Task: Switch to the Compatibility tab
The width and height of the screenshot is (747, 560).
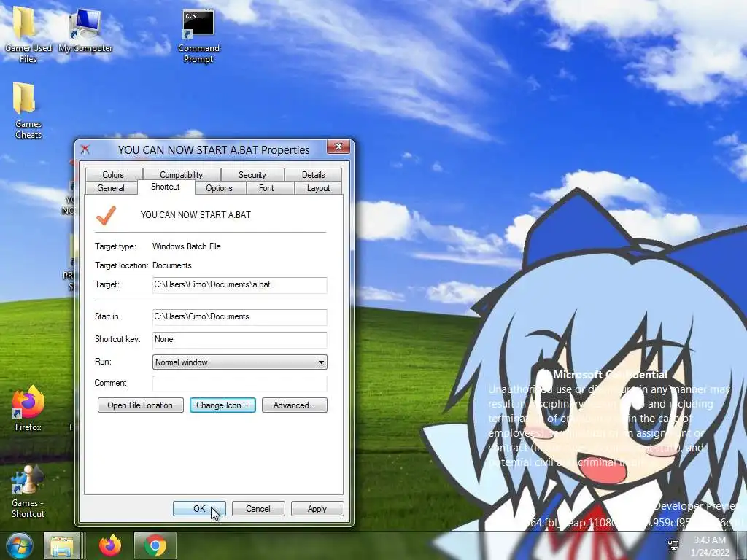Action: [181, 175]
